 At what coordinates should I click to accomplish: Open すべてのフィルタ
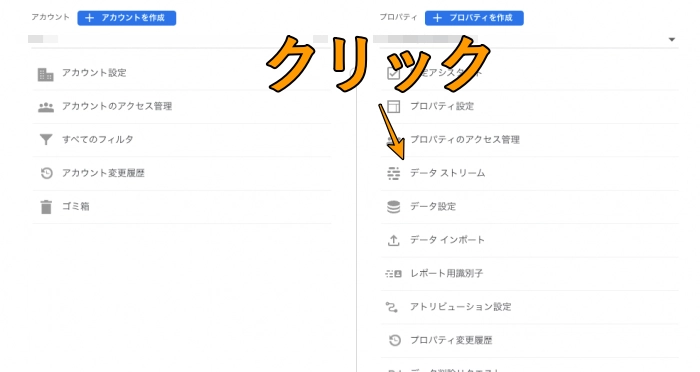98,139
